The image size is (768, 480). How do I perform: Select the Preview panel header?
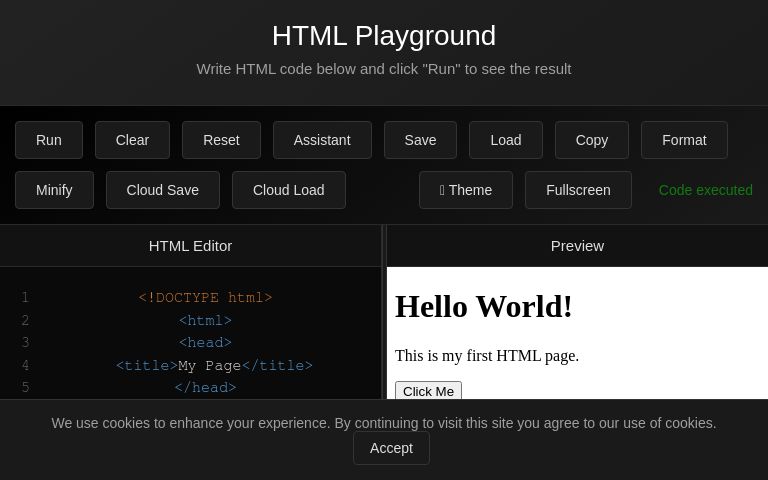pyautogui.click(x=577, y=246)
